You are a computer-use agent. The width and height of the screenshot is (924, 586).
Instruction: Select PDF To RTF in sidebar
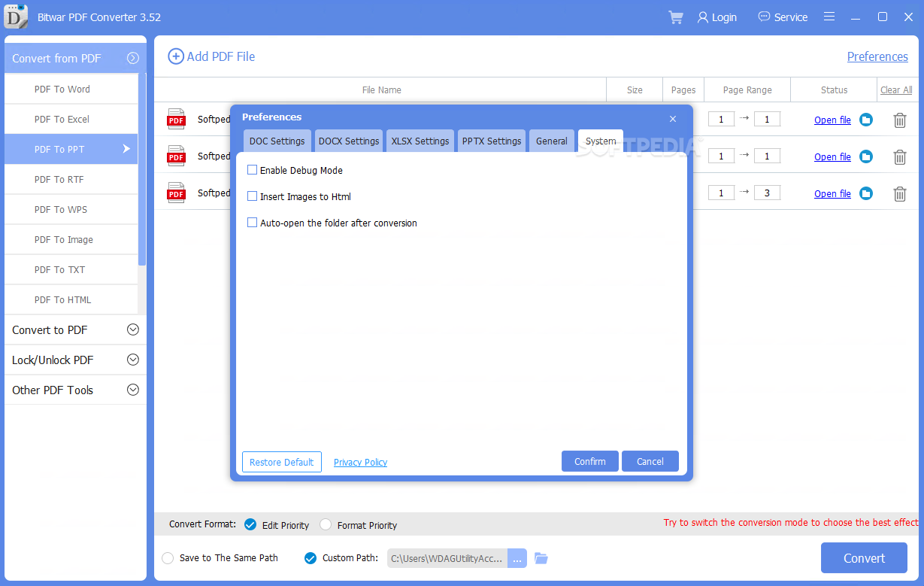(x=71, y=179)
